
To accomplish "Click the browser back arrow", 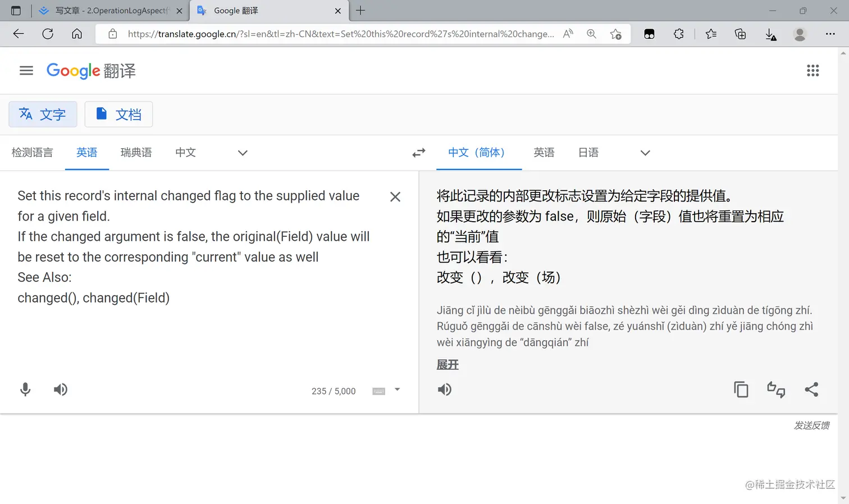I will pos(19,34).
